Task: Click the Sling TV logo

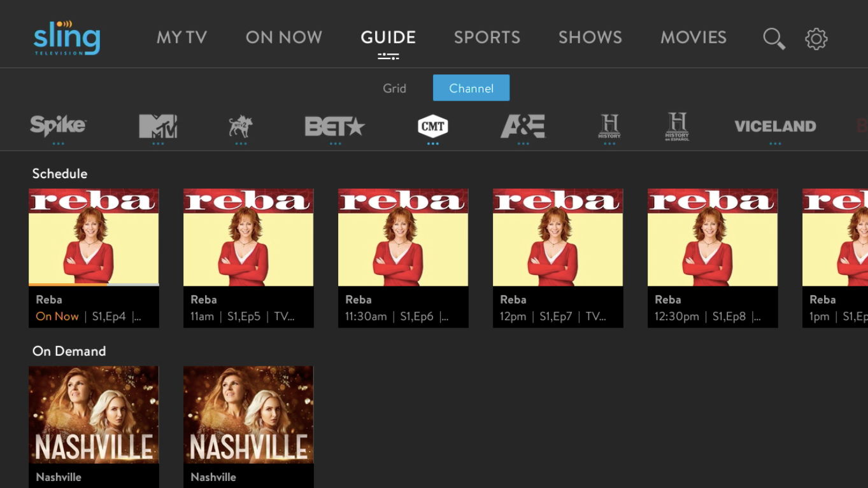Action: point(66,38)
